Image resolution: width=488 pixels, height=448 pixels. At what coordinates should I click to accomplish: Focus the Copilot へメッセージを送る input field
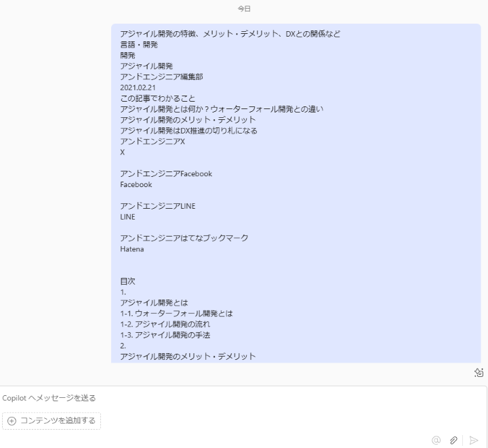click(243, 398)
